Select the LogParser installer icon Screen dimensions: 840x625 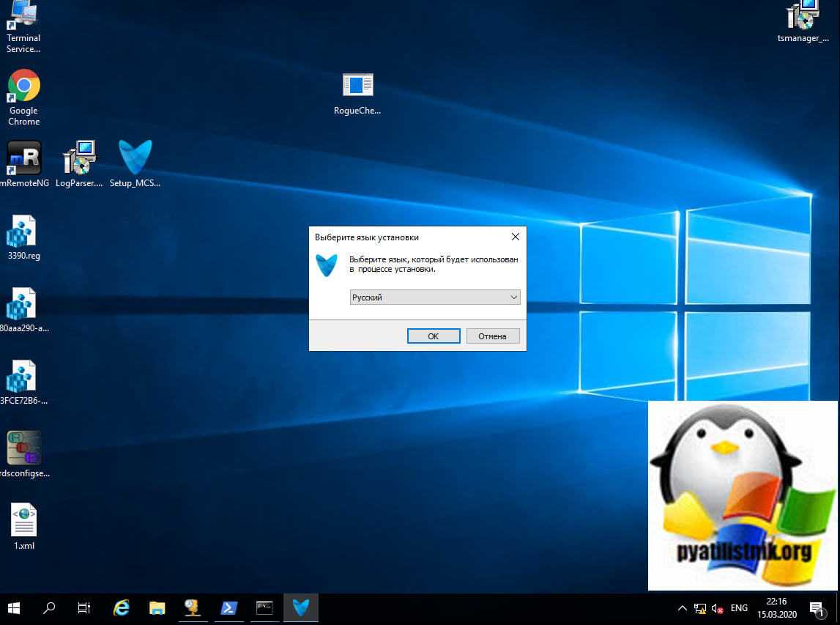79,158
